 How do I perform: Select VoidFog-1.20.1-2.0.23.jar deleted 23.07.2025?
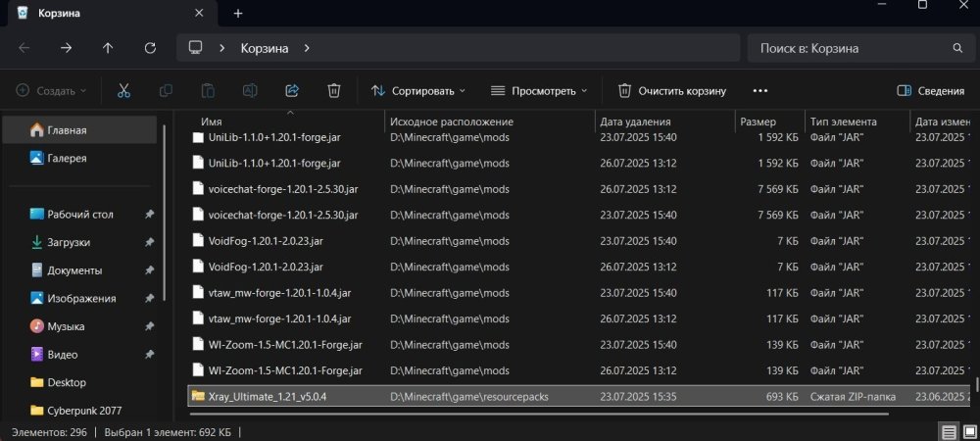581,240
